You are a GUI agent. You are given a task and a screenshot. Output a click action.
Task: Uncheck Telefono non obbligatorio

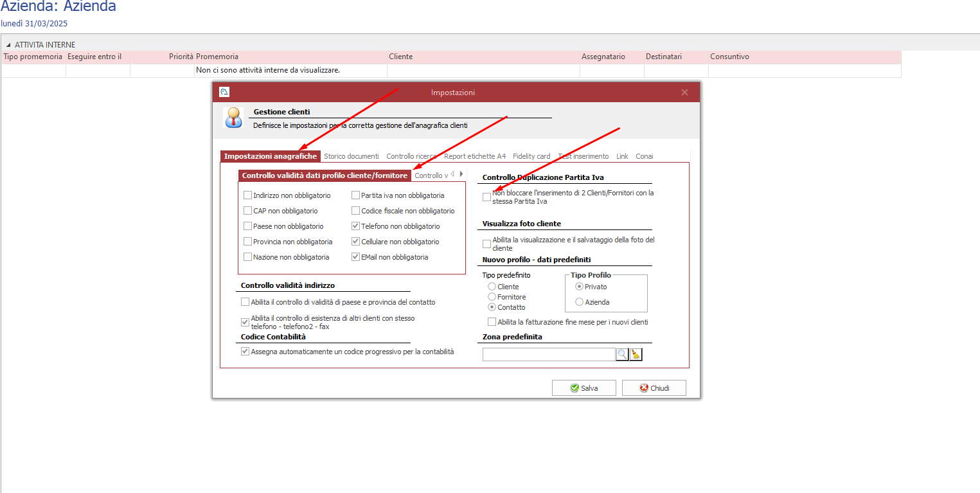[x=356, y=226]
